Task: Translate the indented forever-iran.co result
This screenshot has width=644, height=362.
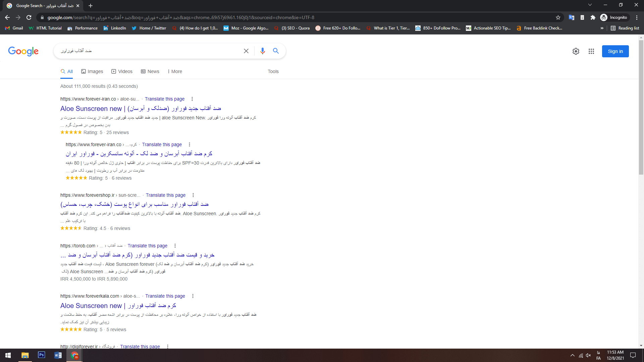Action: pos(162,144)
